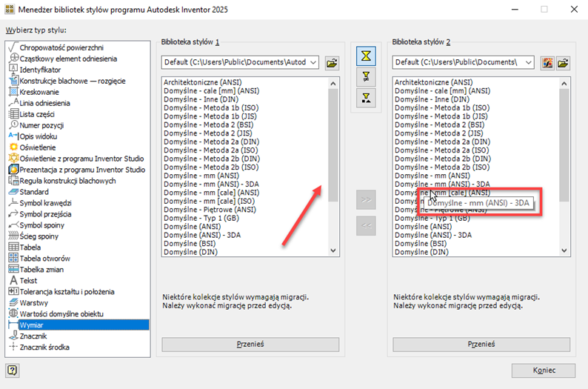The image size is (588, 389).
Task: Select the Tabela style type
Action: click(30, 247)
